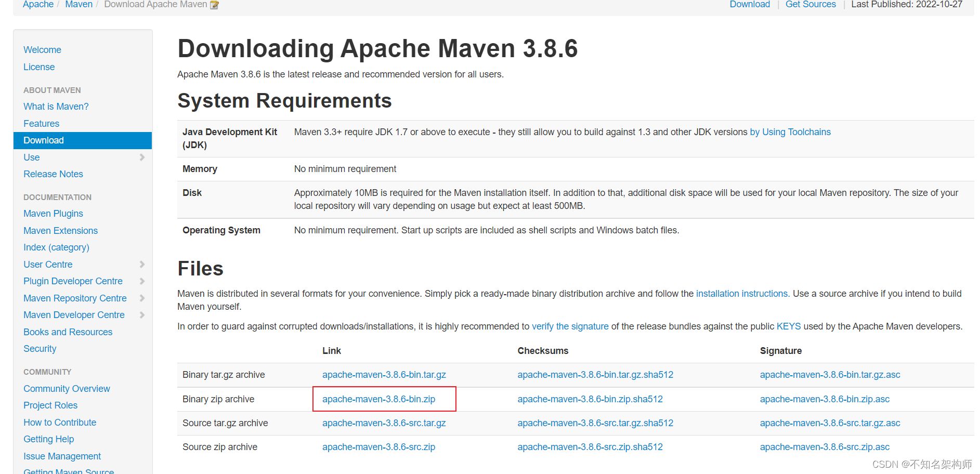Open Maven Repository Centre sidebar link
This screenshot has height=474, width=980.
75,298
